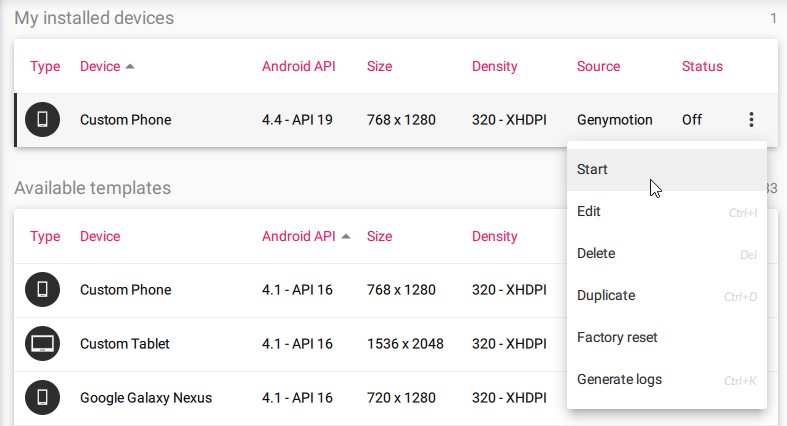
Task: Click the 'My installed devices' heading
Action: [x=94, y=18]
